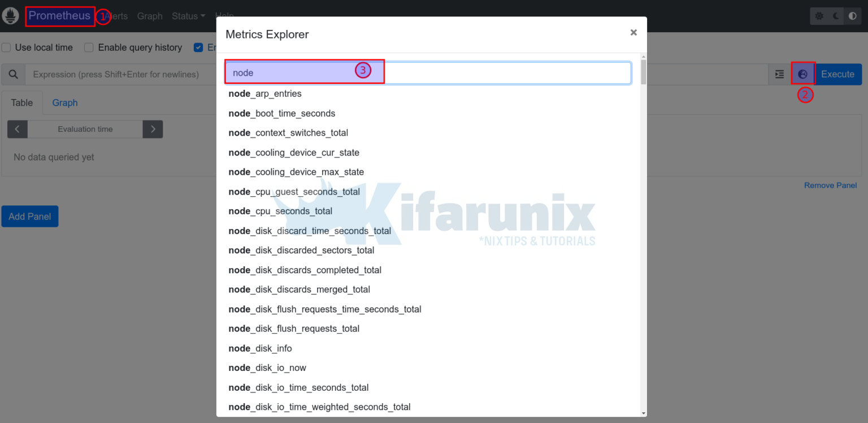
Task: Enable the Use local time checkbox
Action: pos(6,48)
